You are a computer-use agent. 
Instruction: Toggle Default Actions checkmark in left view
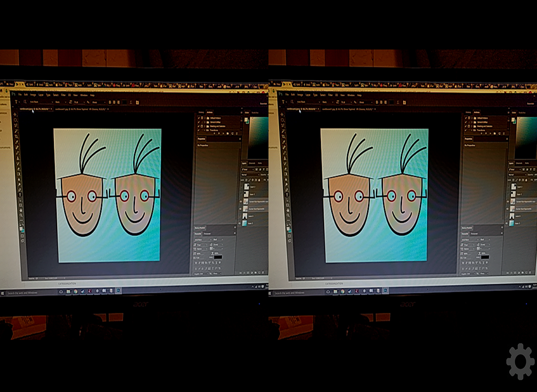click(x=199, y=118)
